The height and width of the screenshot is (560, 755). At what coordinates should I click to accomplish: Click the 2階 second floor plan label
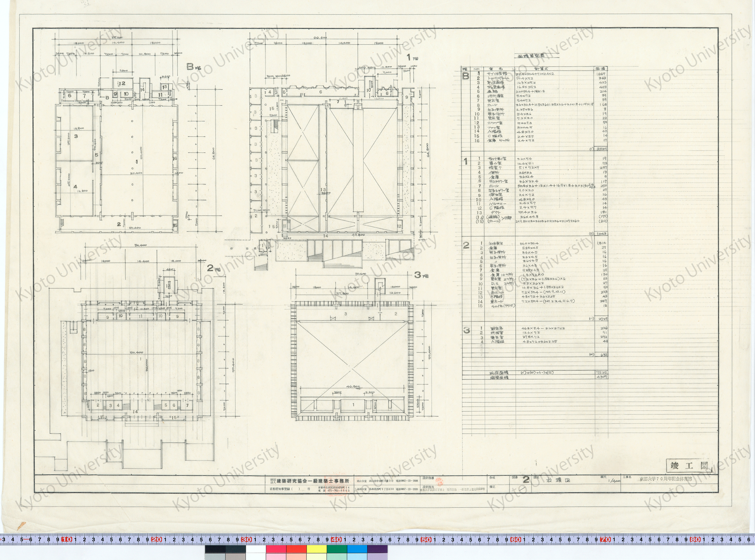tap(214, 268)
